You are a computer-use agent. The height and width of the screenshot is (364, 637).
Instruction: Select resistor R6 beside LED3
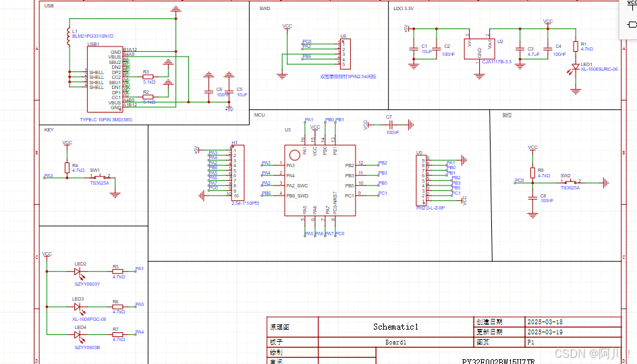click(117, 307)
